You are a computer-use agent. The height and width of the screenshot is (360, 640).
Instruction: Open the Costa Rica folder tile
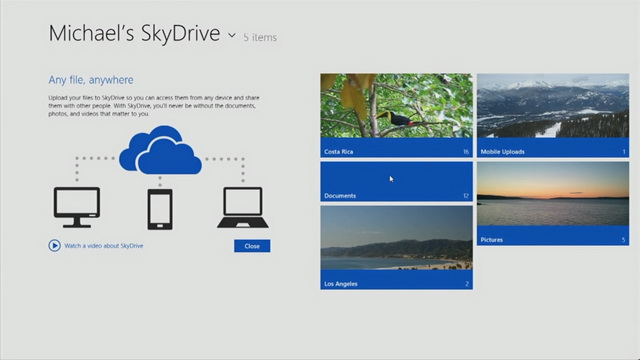pyautogui.click(x=396, y=116)
